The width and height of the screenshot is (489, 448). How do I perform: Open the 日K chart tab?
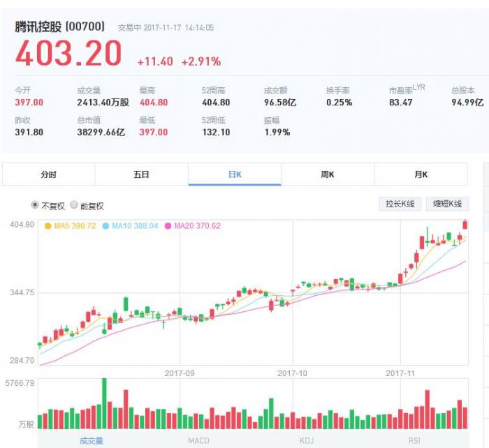coord(235,174)
